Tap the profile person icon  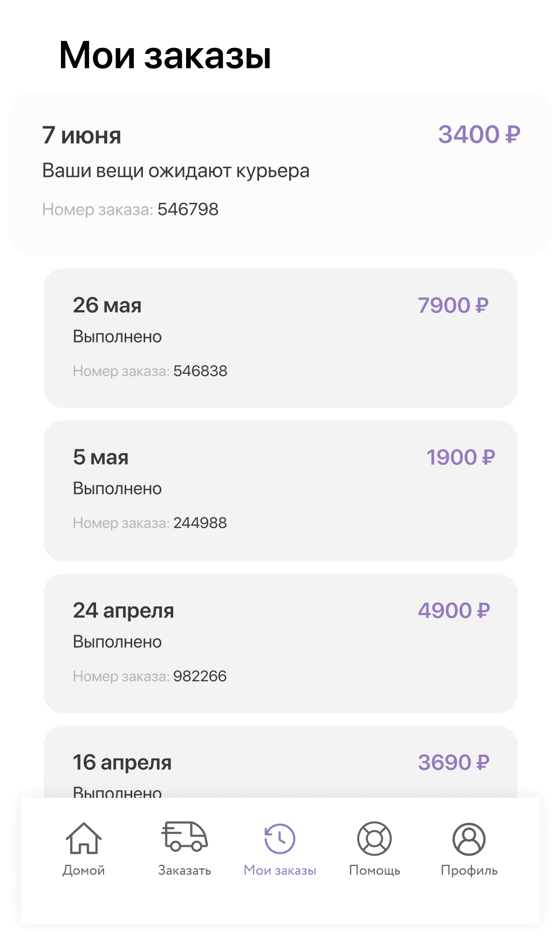coord(469,839)
